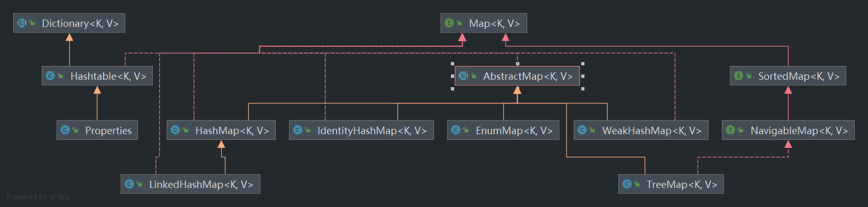Select the Map<K, V> label
Screen dimensions: 868x207
pyautogui.click(x=494, y=23)
